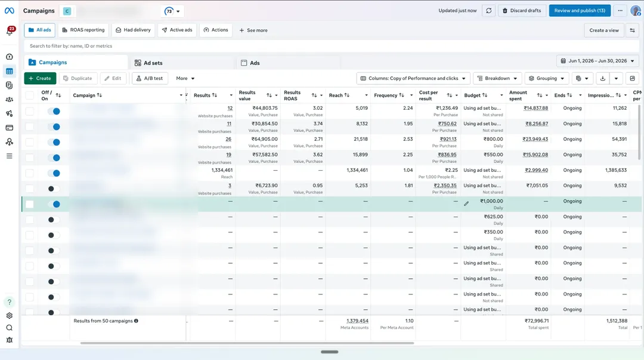Click the export download icon
Image resolution: width=644 pixels, height=360 pixels.
(x=602, y=79)
